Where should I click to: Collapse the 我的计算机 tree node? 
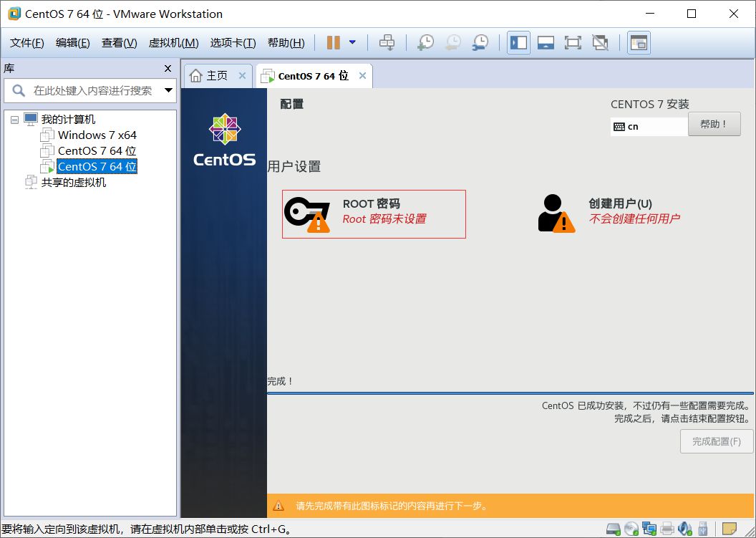pyautogui.click(x=15, y=119)
